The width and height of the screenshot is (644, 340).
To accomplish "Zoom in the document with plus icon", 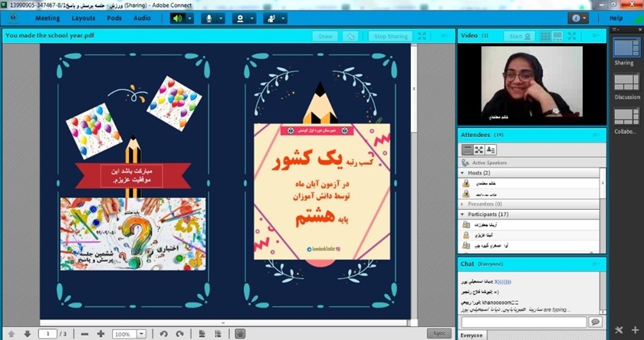I will pos(101,334).
